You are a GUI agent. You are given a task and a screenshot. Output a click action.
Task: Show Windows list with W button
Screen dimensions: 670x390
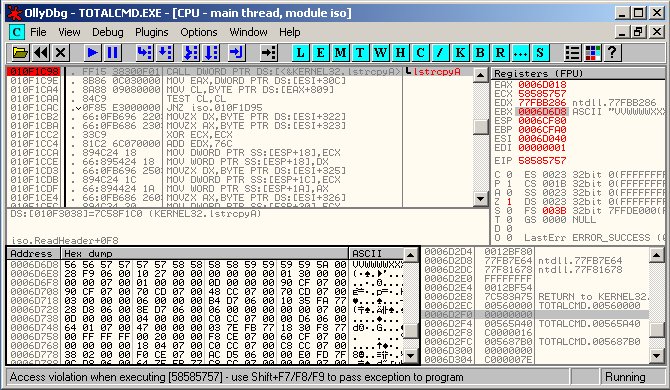380,53
